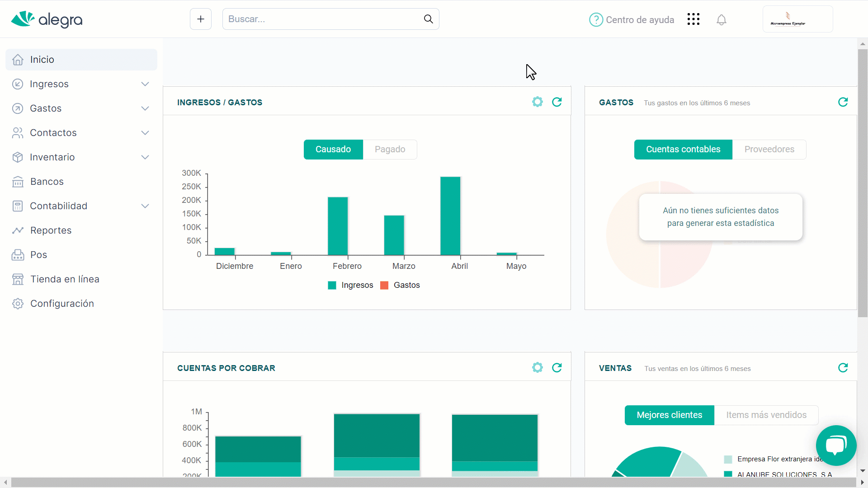Open the chat support bubble
Image resolution: width=868 pixels, height=488 pixels.
[836, 445]
